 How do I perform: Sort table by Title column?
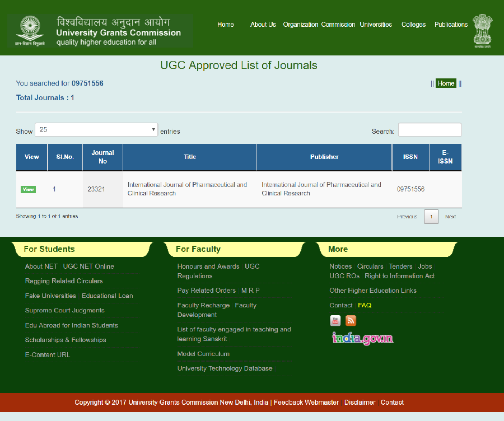190,157
